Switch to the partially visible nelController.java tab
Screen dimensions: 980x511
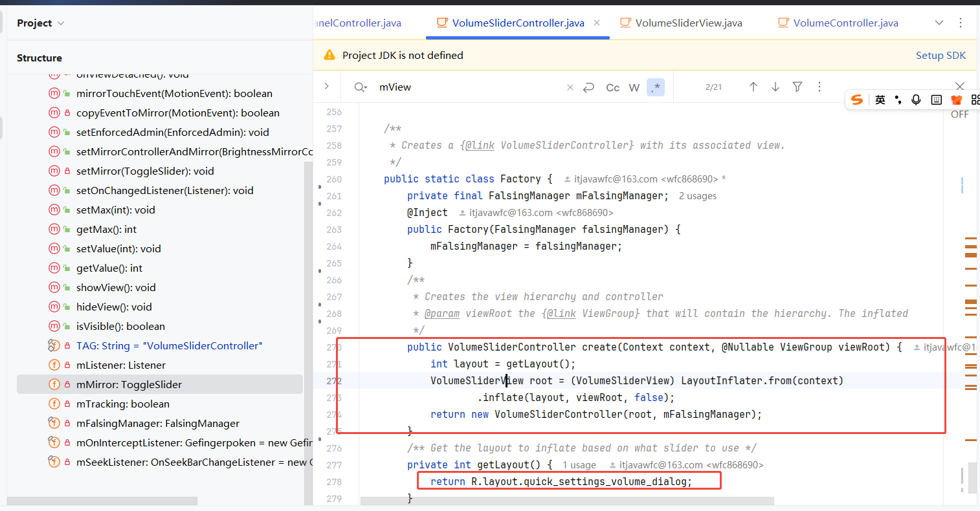(x=358, y=23)
